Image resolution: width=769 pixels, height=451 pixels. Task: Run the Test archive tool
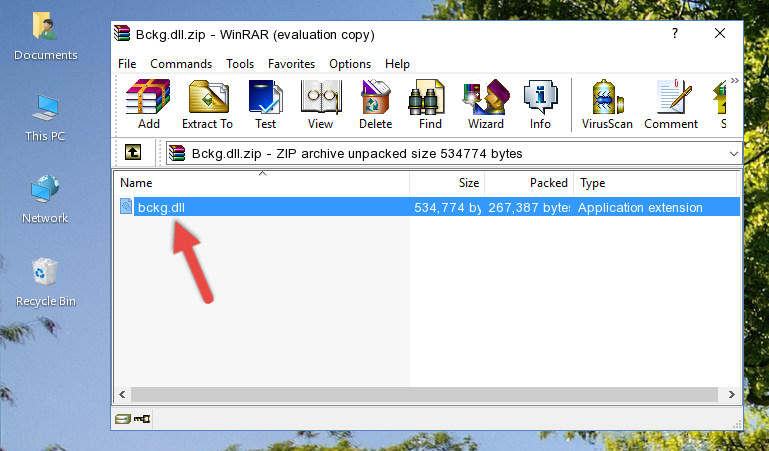(x=265, y=104)
